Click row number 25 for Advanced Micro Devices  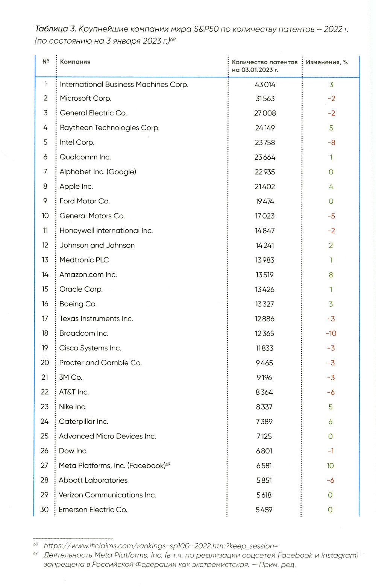(x=45, y=436)
